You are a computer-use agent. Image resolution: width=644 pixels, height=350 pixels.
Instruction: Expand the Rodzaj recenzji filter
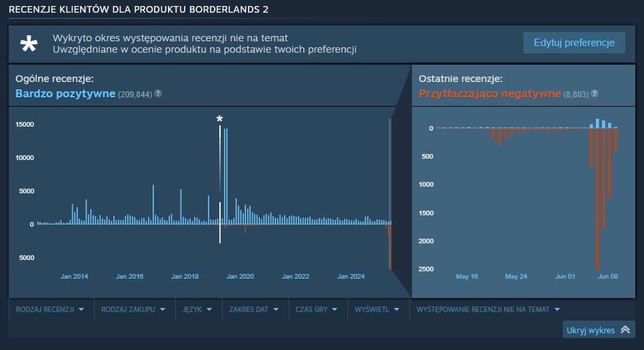[50, 309]
